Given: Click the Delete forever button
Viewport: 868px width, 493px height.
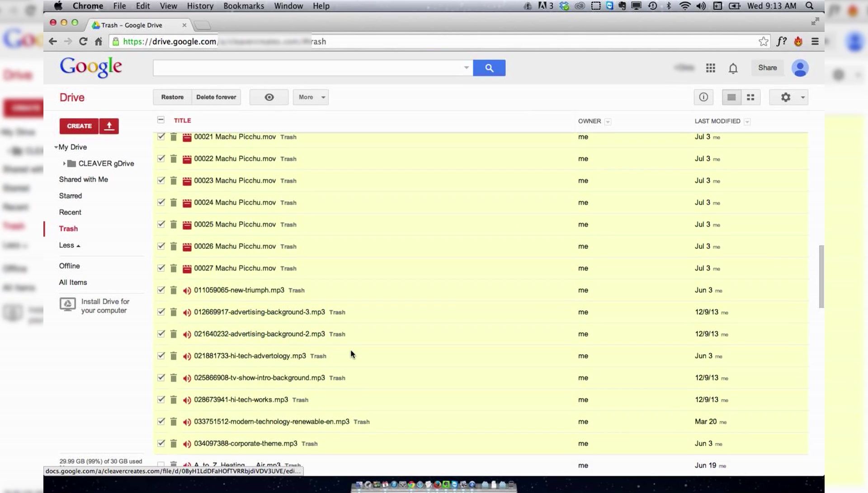Looking at the screenshot, I should (x=216, y=97).
